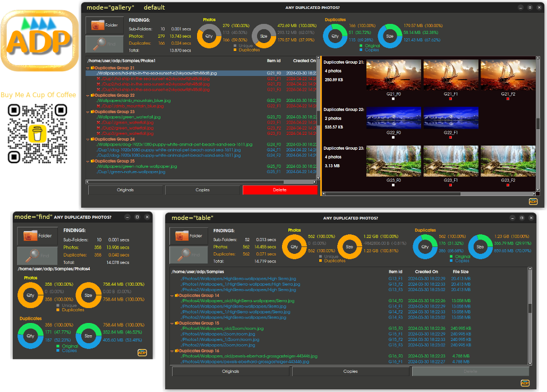Screen dimensions: 547x392
Task: Click Photos Size donut chart in gallery window
Action: [x=264, y=36]
